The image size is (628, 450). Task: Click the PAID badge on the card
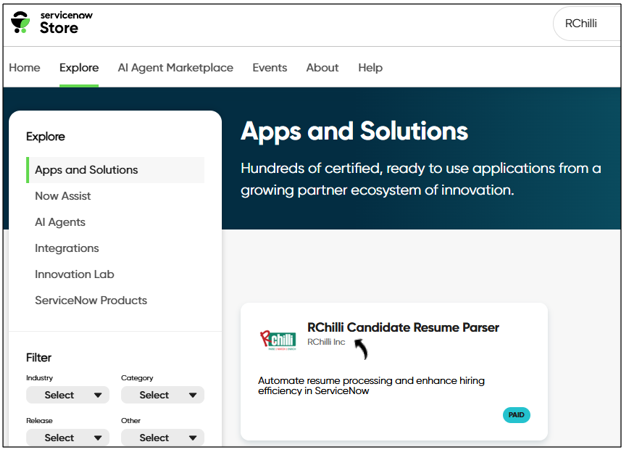point(516,414)
